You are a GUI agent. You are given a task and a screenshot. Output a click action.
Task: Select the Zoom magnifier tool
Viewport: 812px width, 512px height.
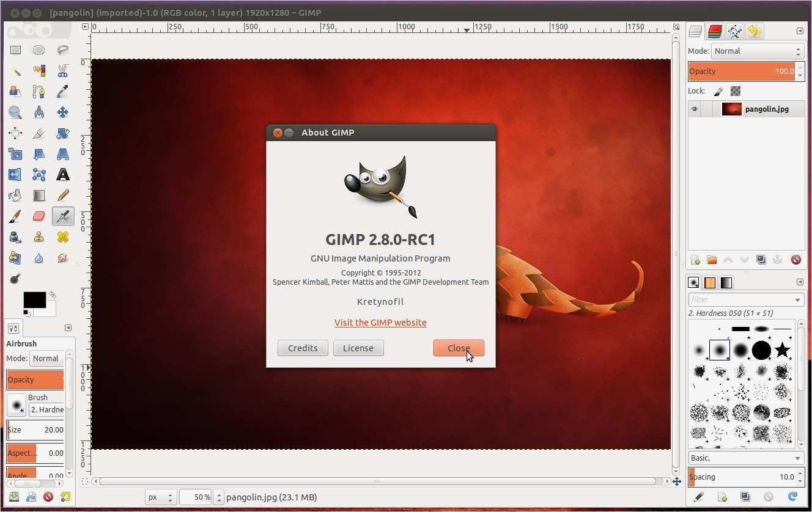(15, 112)
